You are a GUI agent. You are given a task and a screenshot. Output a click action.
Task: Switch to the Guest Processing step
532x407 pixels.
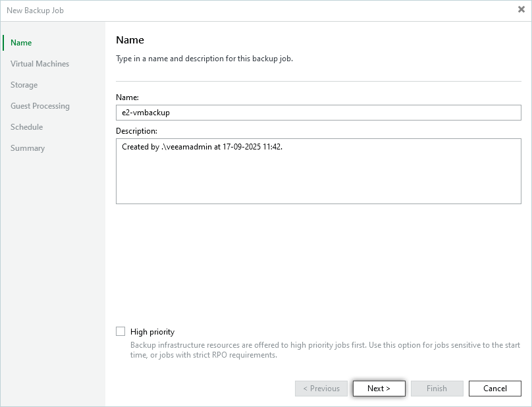click(40, 106)
